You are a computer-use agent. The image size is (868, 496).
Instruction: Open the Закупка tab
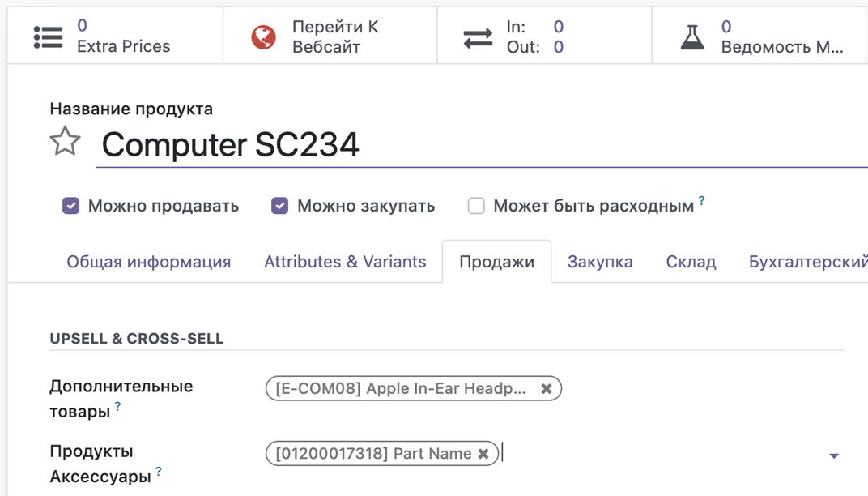[x=600, y=262]
